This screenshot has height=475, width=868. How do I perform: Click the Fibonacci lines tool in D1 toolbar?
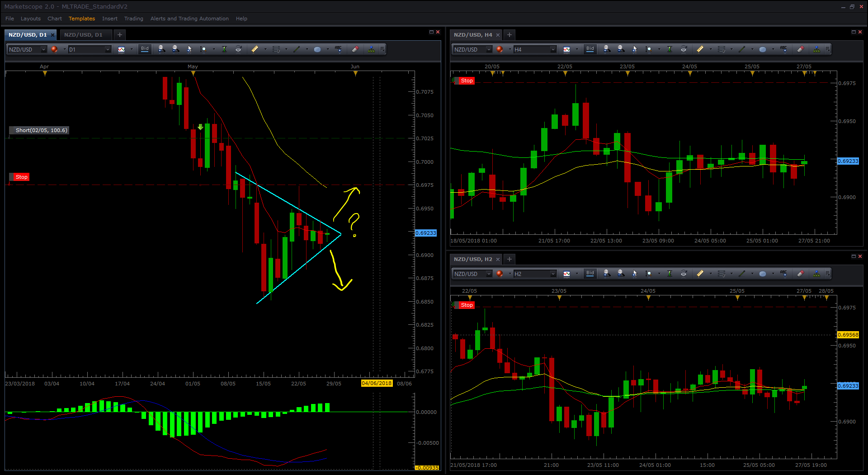coord(276,49)
